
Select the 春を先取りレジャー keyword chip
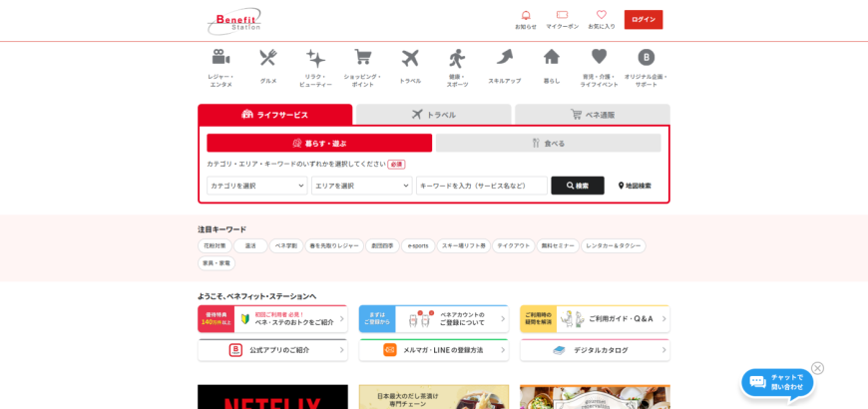334,245
